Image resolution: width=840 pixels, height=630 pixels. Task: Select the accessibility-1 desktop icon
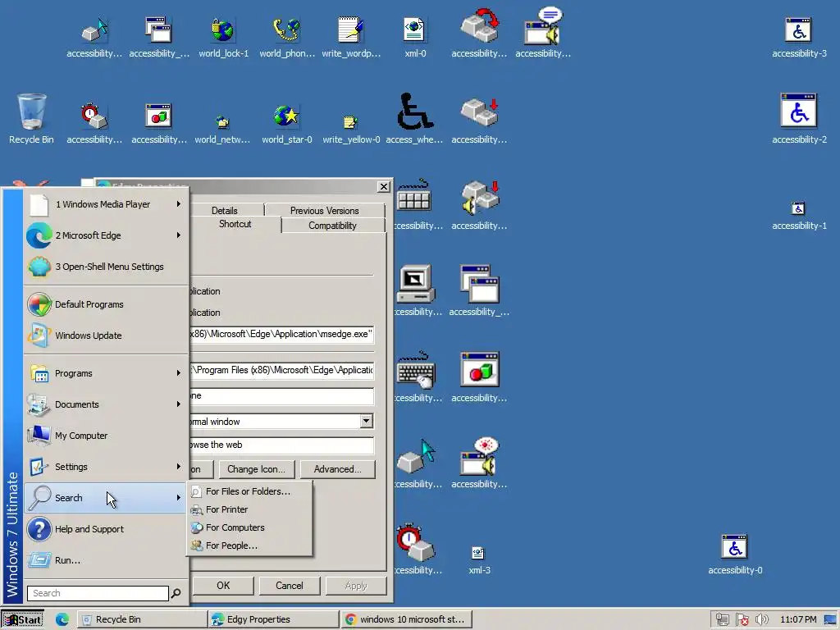coord(799,216)
